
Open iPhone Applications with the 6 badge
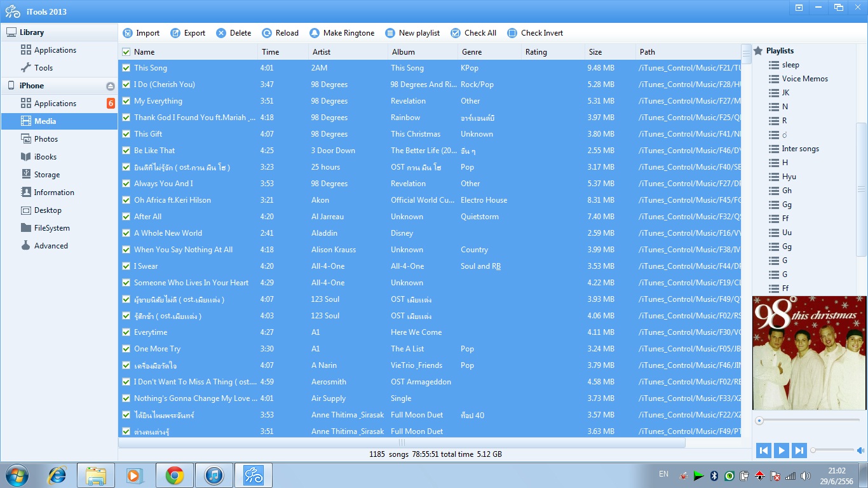click(x=59, y=104)
